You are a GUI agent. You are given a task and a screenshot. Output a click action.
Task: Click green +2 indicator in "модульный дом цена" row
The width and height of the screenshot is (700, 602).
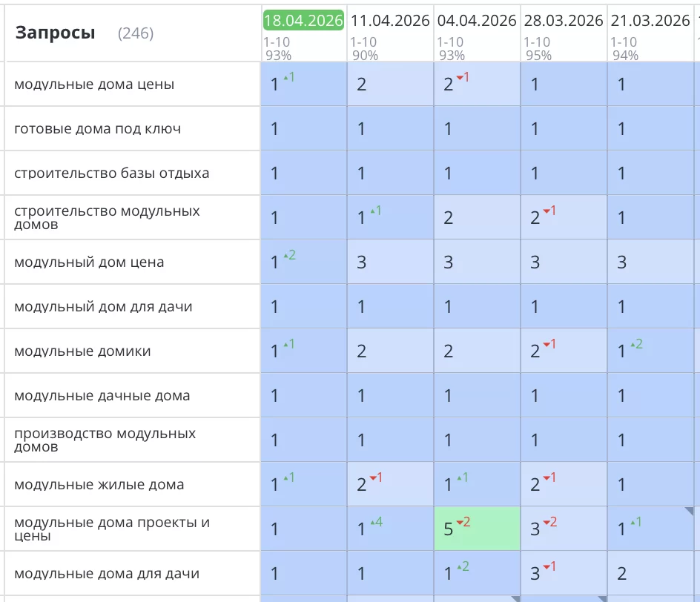coord(290,255)
